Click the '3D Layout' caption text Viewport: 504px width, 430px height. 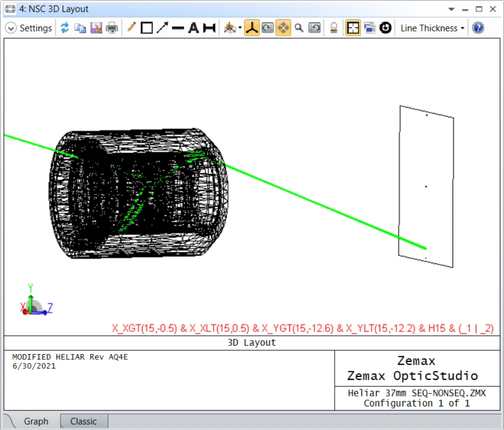point(251,342)
